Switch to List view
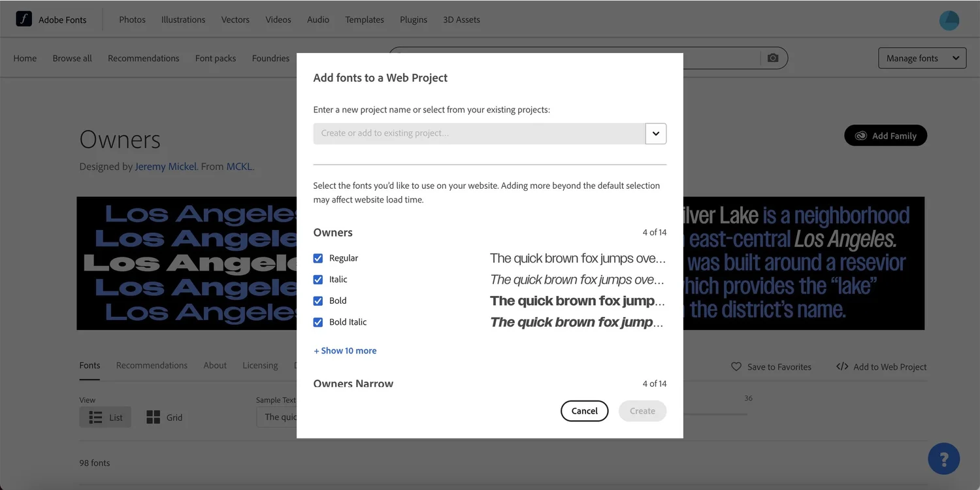The width and height of the screenshot is (980, 490). 105,417
